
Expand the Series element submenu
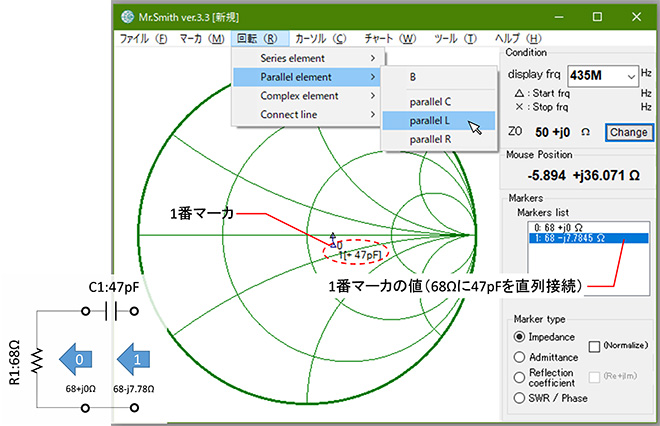click(307, 58)
